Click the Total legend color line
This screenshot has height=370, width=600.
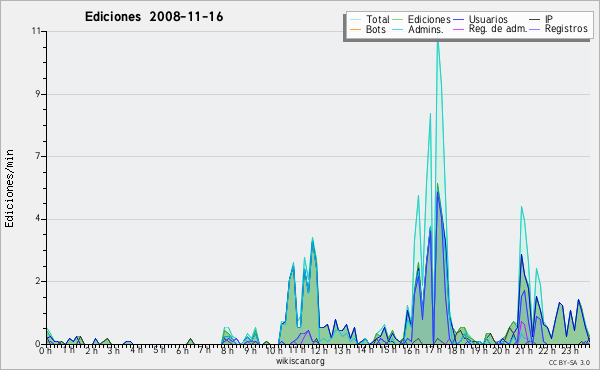(x=355, y=20)
